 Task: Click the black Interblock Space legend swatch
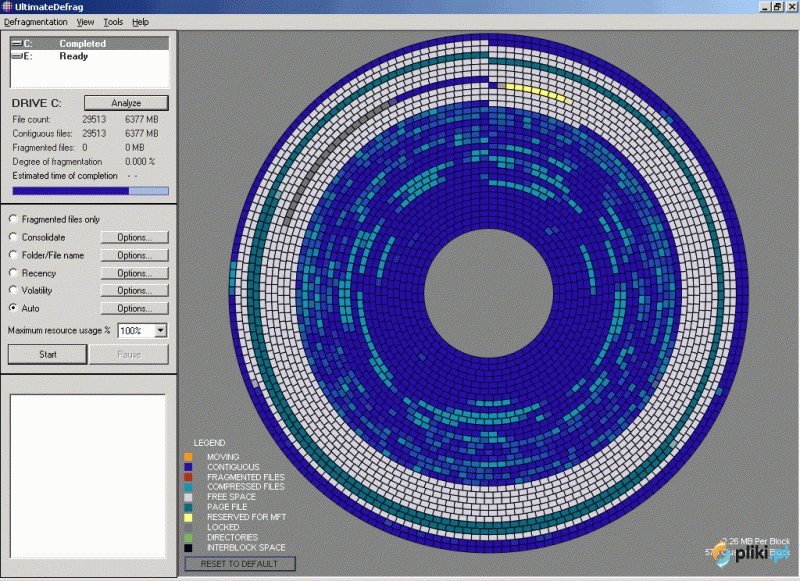(188, 548)
